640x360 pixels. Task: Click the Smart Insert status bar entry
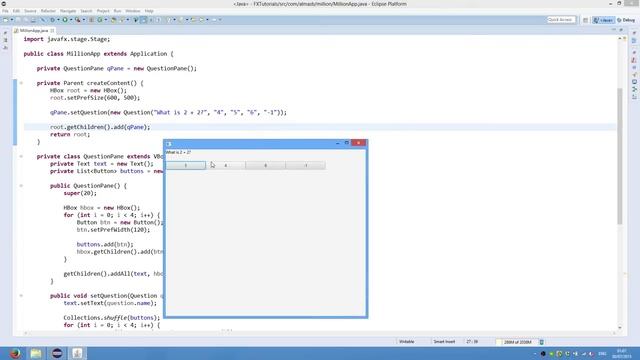[x=444, y=342]
